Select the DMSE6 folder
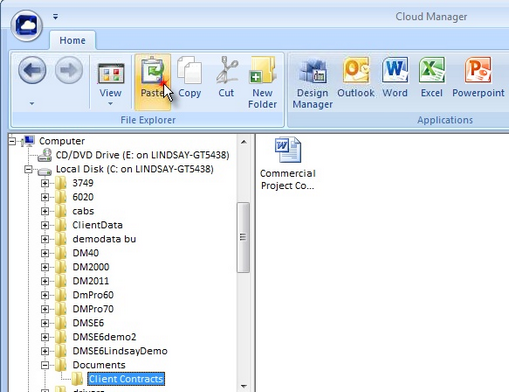The height and width of the screenshot is (392, 509). pos(88,323)
